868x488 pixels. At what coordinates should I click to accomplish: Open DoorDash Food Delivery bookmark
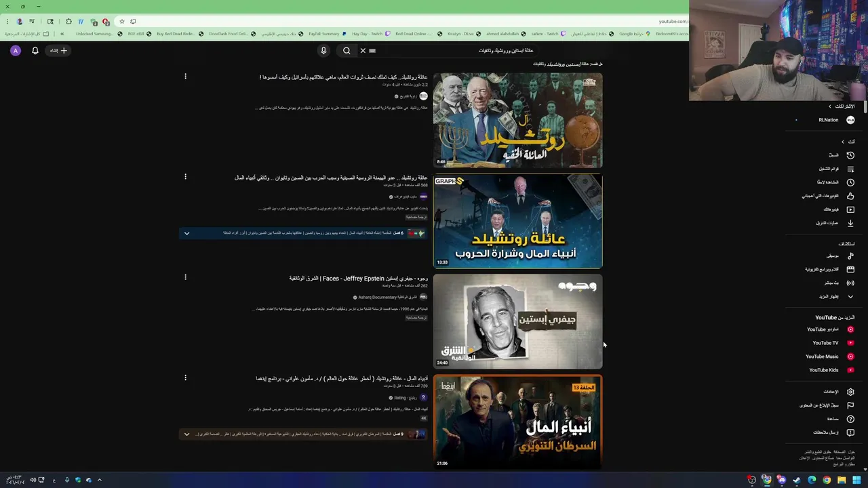coord(231,34)
